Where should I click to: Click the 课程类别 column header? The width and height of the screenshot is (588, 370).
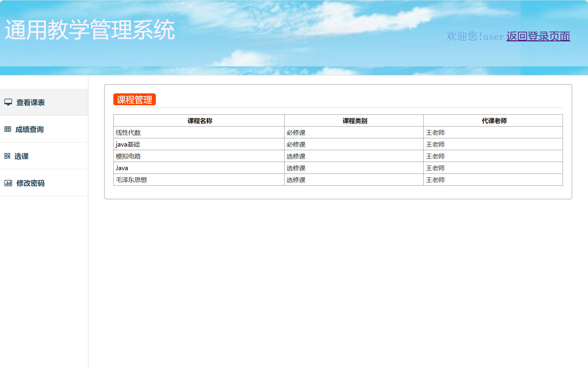click(x=354, y=121)
